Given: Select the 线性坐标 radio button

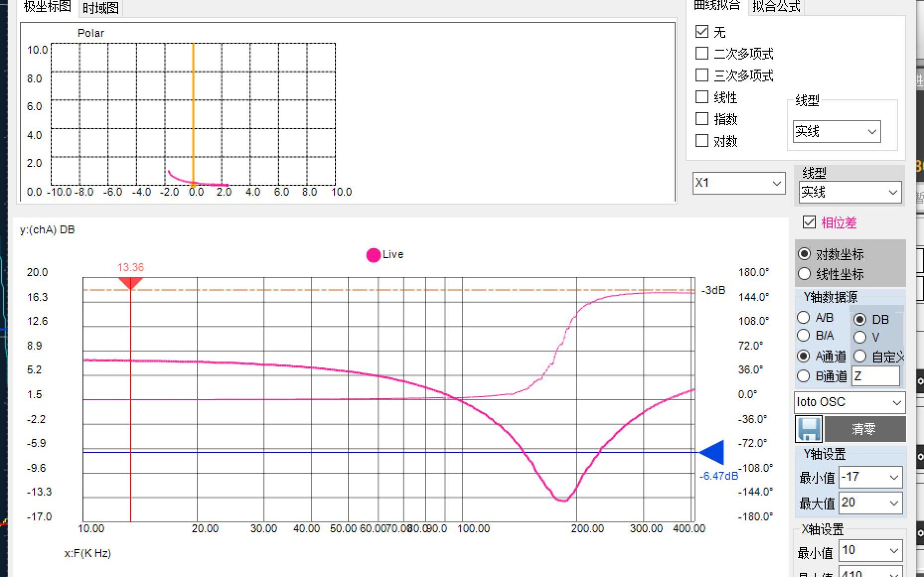Looking at the screenshot, I should tap(804, 274).
